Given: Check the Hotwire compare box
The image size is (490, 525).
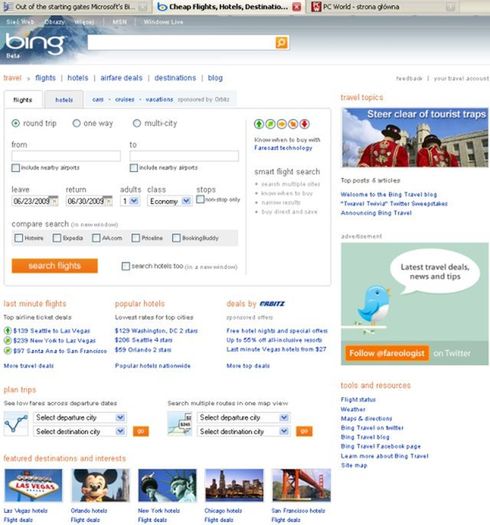Looking at the screenshot, I should point(19,238).
